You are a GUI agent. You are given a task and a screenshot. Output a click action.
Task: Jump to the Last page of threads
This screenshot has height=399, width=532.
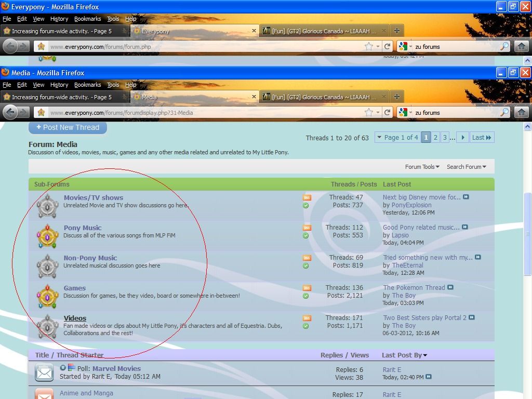pos(482,137)
